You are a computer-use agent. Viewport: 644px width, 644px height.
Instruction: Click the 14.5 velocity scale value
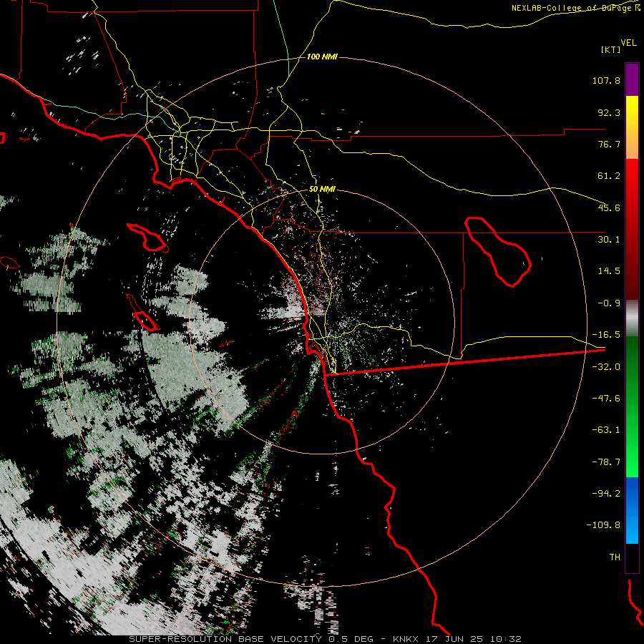point(609,271)
